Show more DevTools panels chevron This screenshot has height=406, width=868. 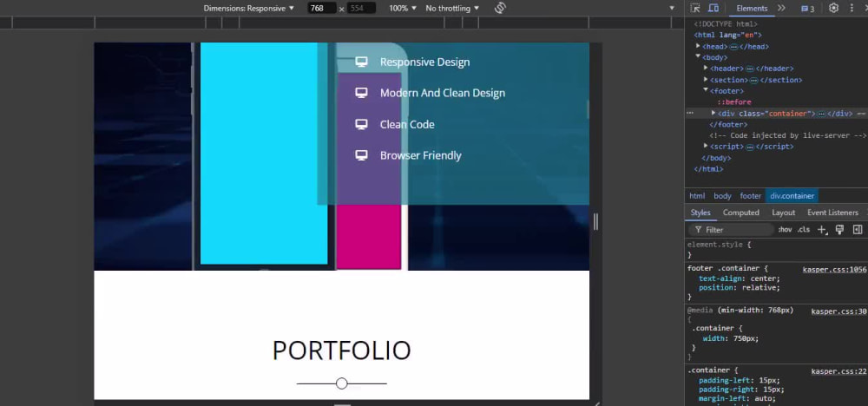point(781,9)
